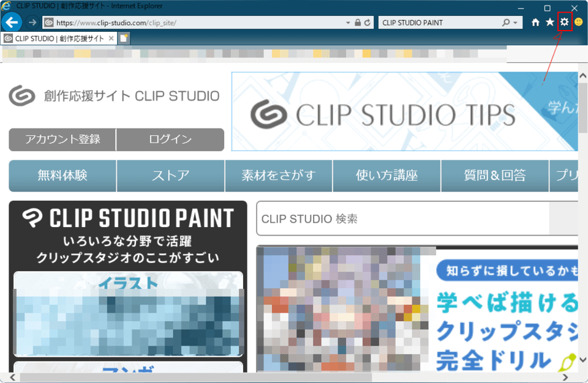The height and width of the screenshot is (383, 588).
Task: Click the smiley feedback icon
Action: 579,22
